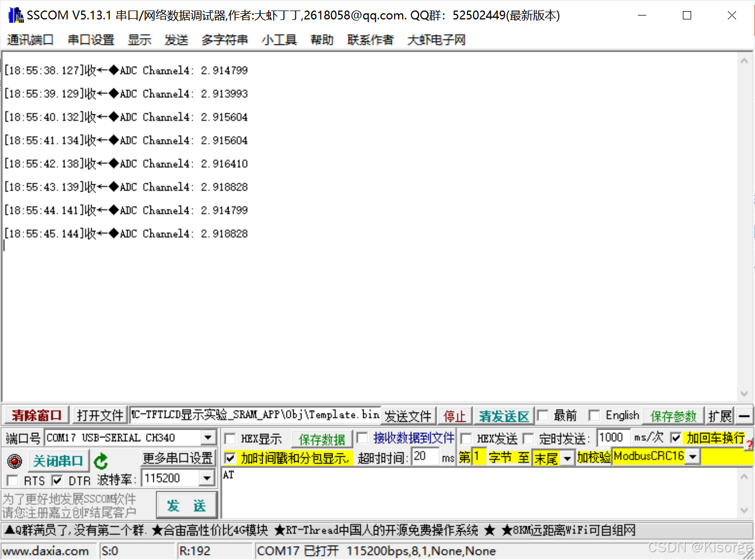This screenshot has width=755, height=560.
Task: Click the SSCOM application icon in the title bar
Action: click(16, 15)
